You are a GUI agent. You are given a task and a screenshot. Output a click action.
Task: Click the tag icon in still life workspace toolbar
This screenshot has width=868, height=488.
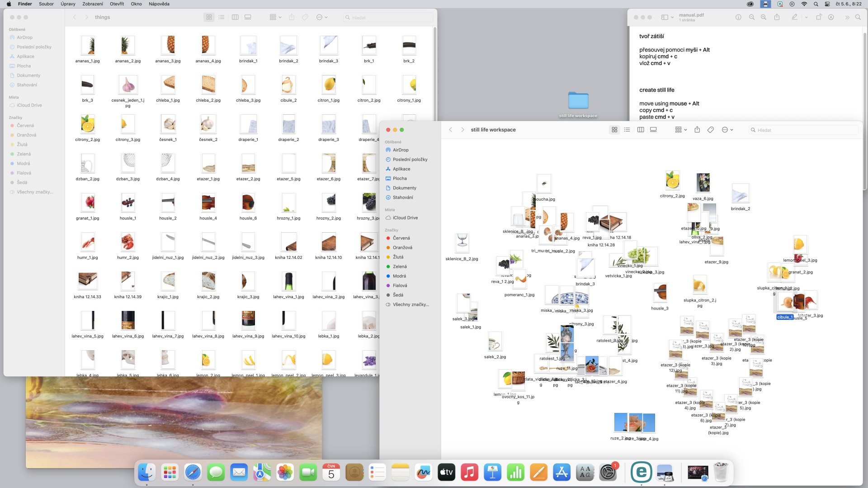pos(711,130)
